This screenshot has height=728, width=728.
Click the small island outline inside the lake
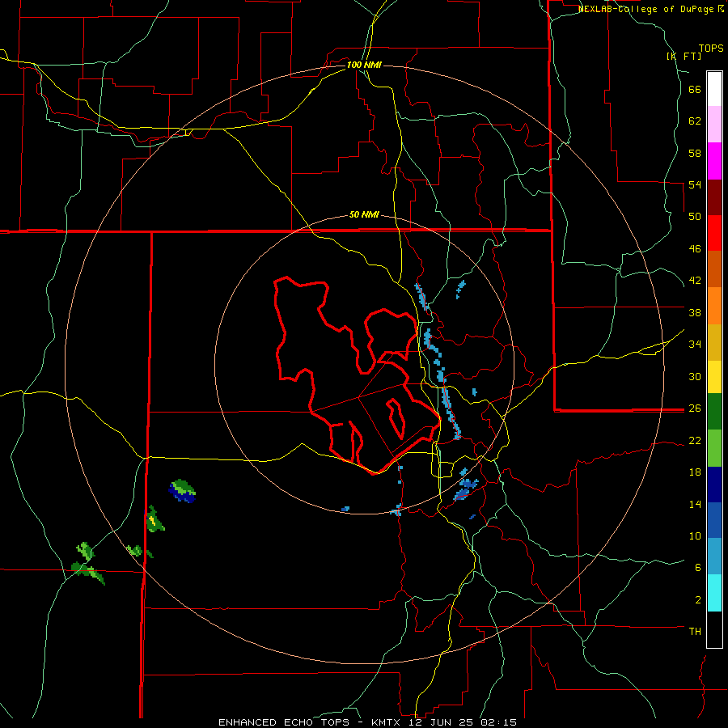[x=396, y=418]
